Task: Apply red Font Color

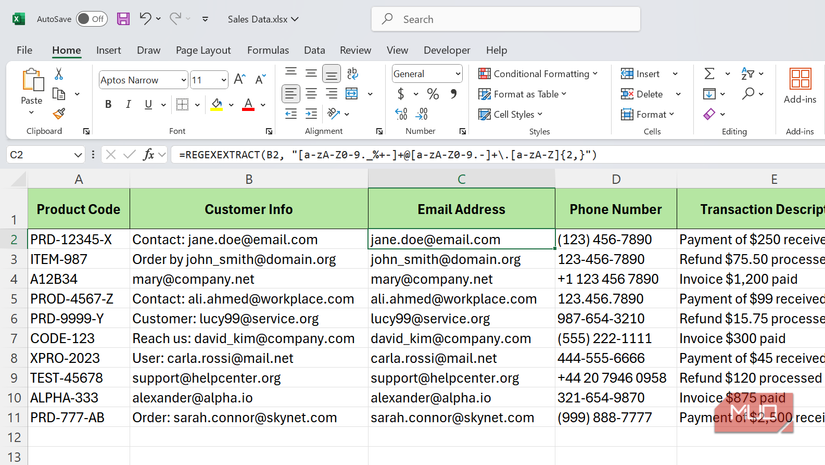Action: (248, 104)
